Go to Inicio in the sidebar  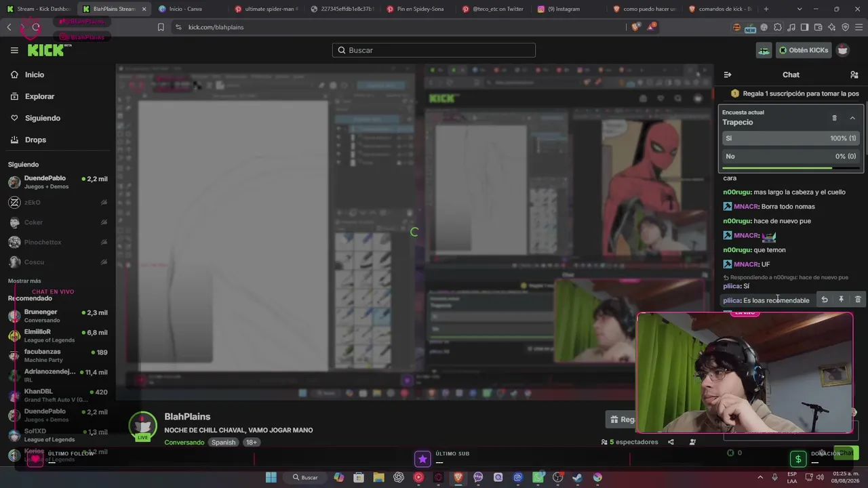click(34, 75)
